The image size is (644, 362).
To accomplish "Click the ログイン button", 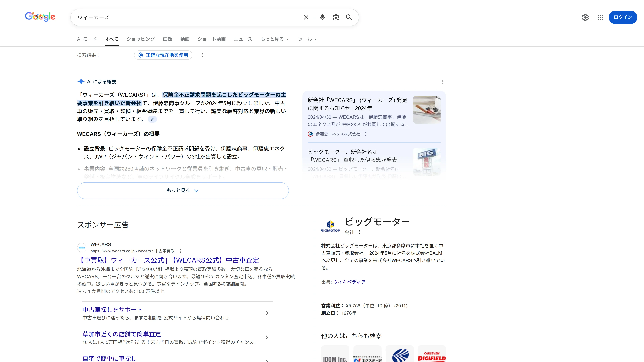I will [x=623, y=17].
